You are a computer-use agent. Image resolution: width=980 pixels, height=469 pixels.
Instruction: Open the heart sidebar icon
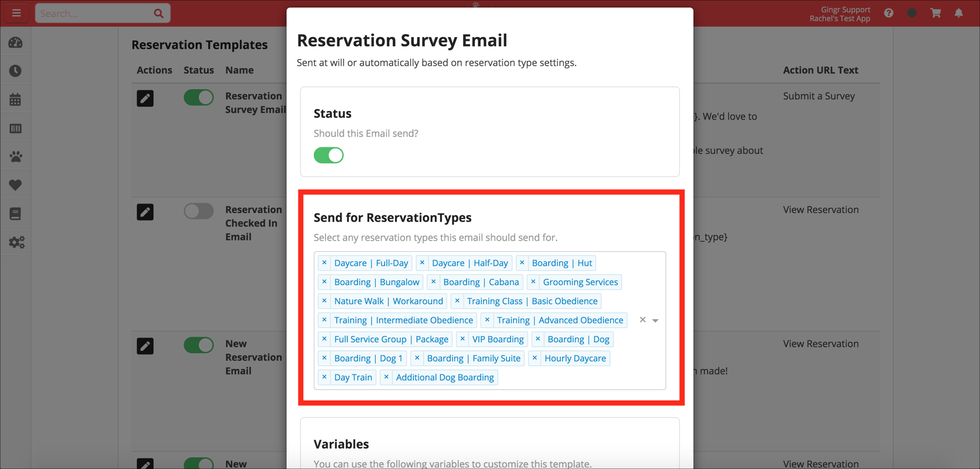click(x=16, y=185)
